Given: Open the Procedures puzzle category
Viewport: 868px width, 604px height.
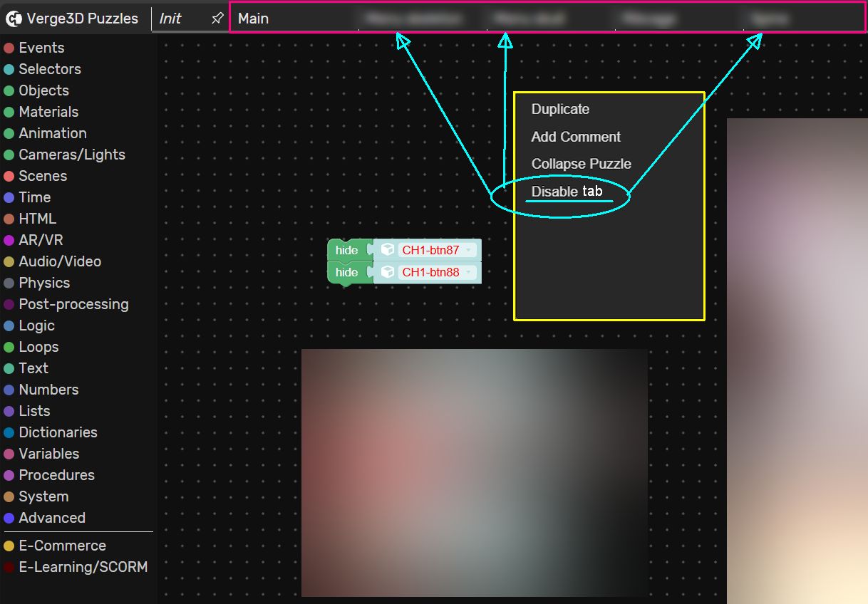Looking at the screenshot, I should click(49, 475).
